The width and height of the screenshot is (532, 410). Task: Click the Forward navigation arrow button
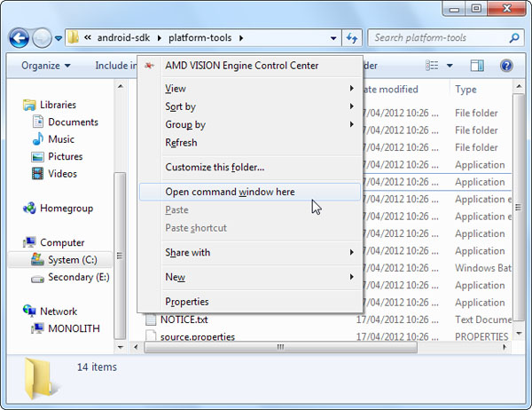click(x=42, y=38)
